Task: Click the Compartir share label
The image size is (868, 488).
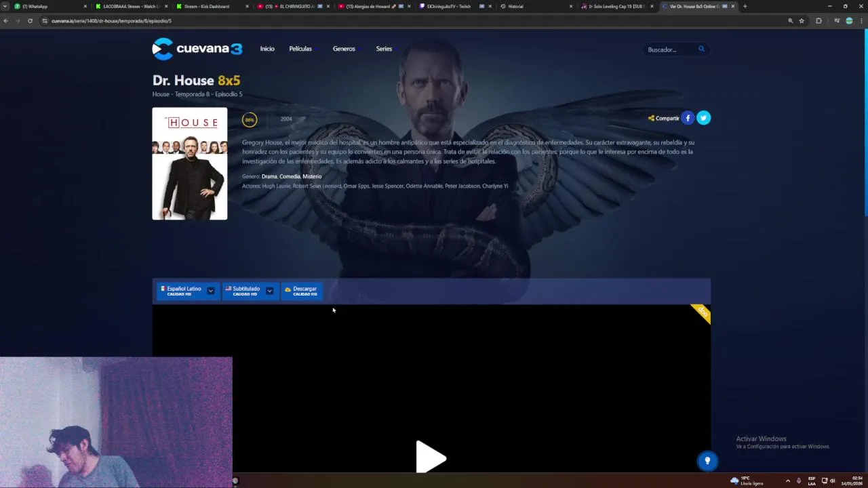Action: click(663, 118)
